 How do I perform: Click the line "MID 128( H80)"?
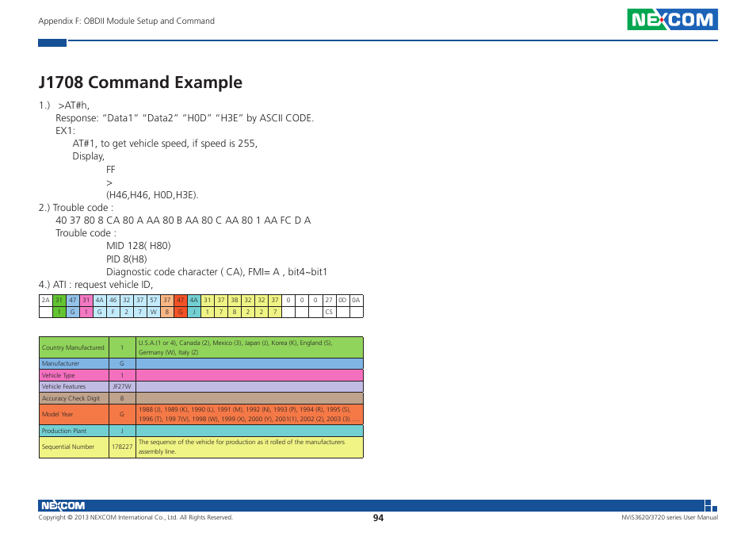click(x=139, y=246)
